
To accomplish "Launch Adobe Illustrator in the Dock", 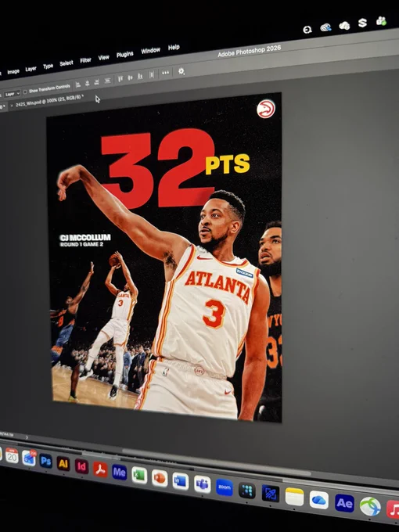I will (63, 463).
